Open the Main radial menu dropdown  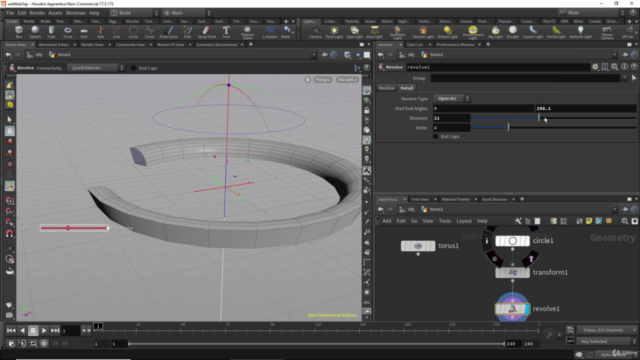187,13
